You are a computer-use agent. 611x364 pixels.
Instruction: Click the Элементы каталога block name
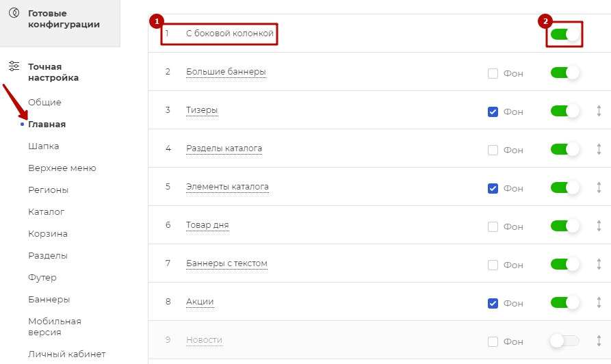coord(227,187)
